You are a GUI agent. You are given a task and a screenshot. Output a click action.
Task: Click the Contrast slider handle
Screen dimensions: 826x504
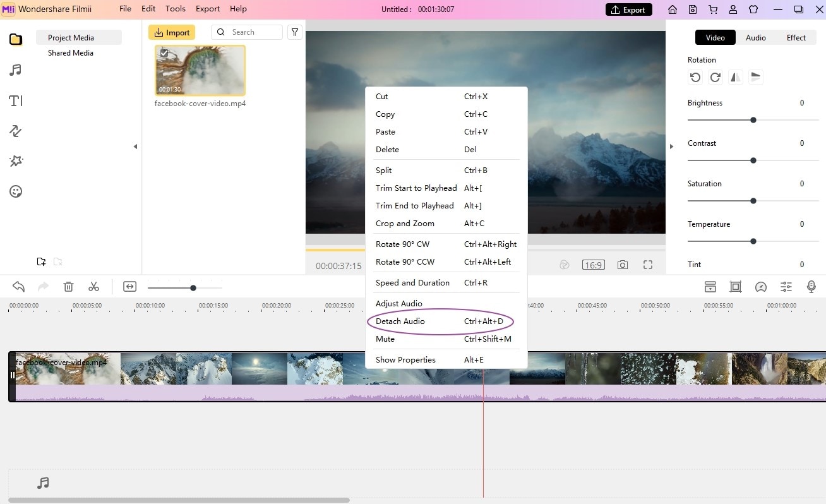point(753,160)
